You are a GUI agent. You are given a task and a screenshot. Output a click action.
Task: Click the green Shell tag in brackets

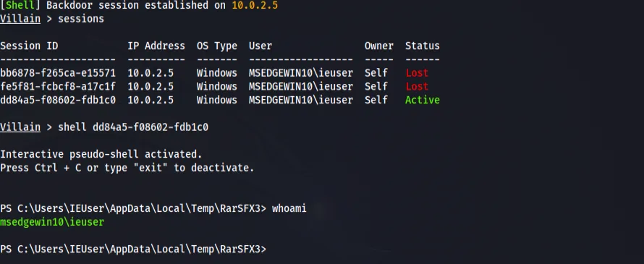click(x=20, y=5)
